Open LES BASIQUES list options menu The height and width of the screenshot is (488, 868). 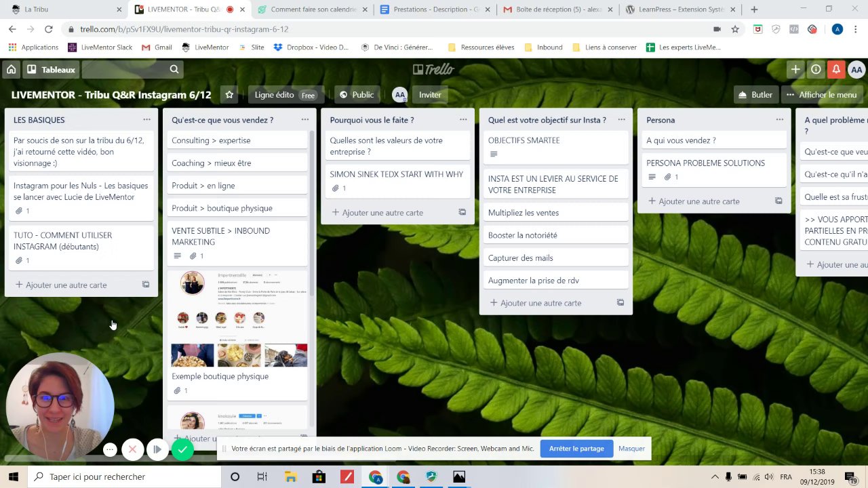click(x=146, y=120)
